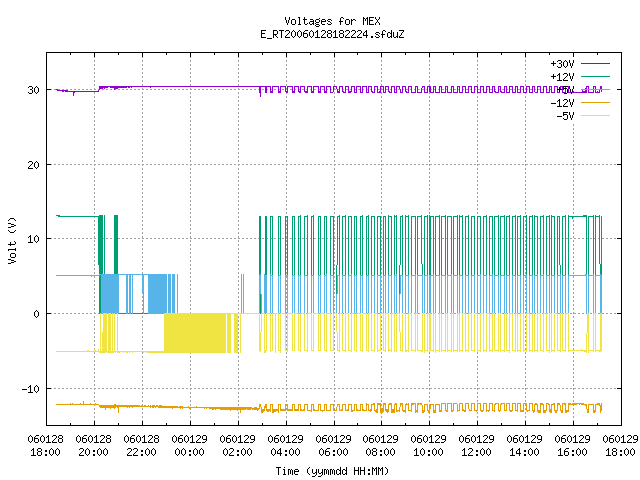The height and width of the screenshot is (480, 640).
Task: Click the x-axis tick 060129 12:00
Action: click(x=476, y=446)
